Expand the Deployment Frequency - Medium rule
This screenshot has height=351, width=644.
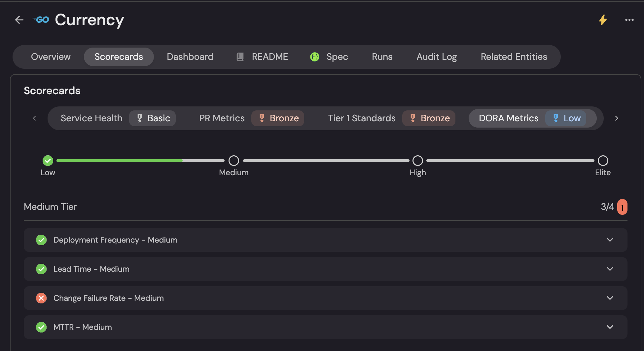click(x=610, y=240)
